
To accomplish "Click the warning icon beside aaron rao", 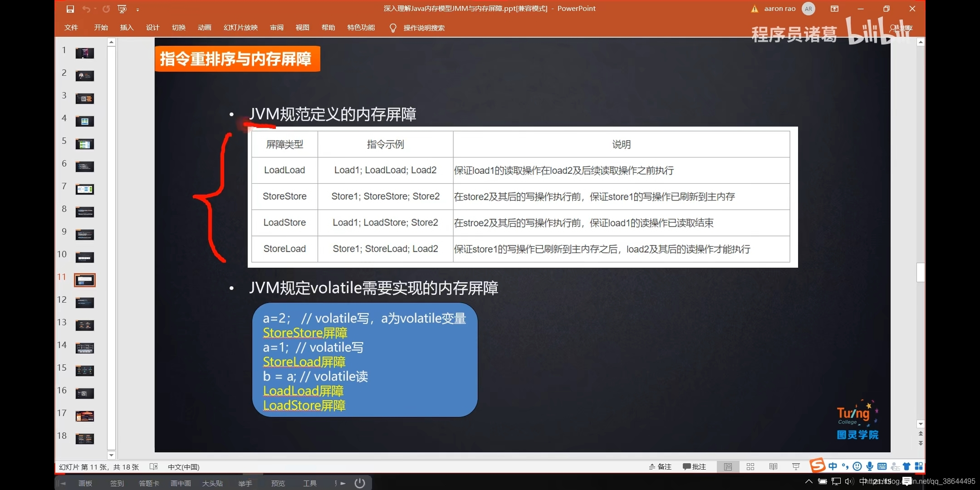I will click(x=755, y=9).
